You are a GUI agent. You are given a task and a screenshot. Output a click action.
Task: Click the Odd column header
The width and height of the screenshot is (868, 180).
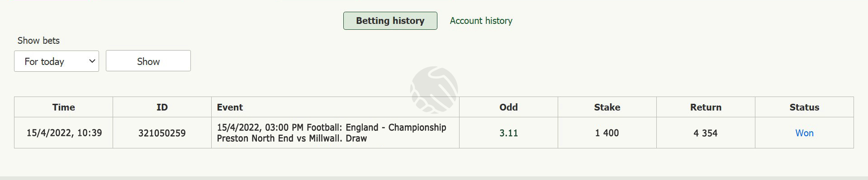click(x=508, y=107)
